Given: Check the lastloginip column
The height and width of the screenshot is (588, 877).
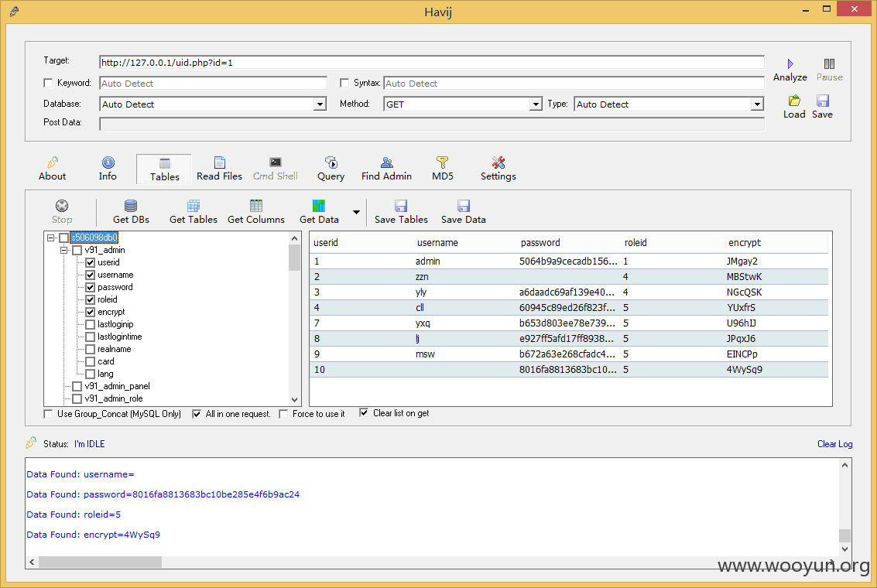Looking at the screenshot, I should 90,324.
